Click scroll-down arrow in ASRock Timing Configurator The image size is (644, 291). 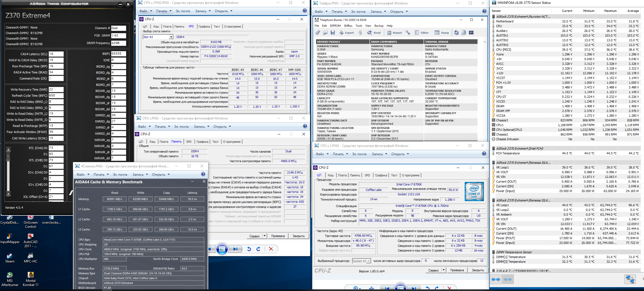(8, 194)
